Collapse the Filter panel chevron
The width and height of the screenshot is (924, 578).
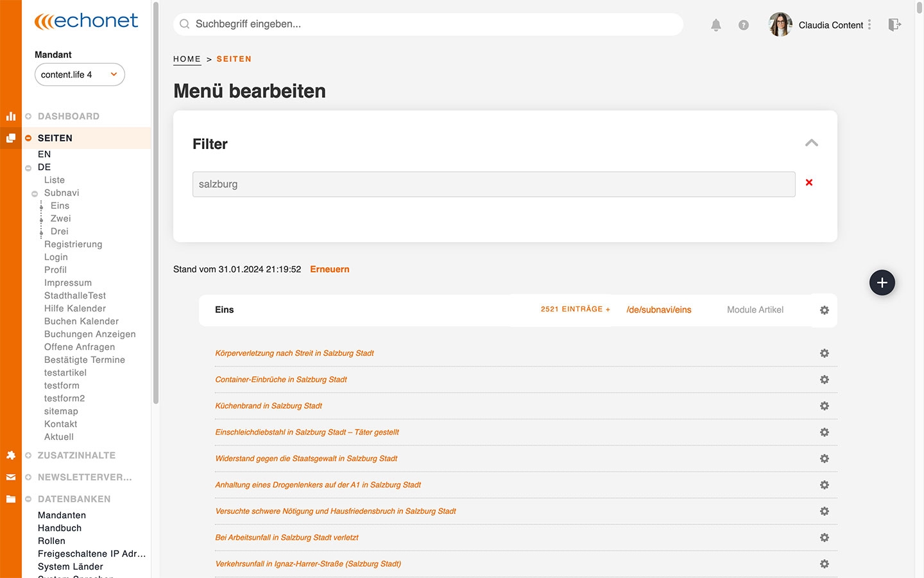[811, 143]
